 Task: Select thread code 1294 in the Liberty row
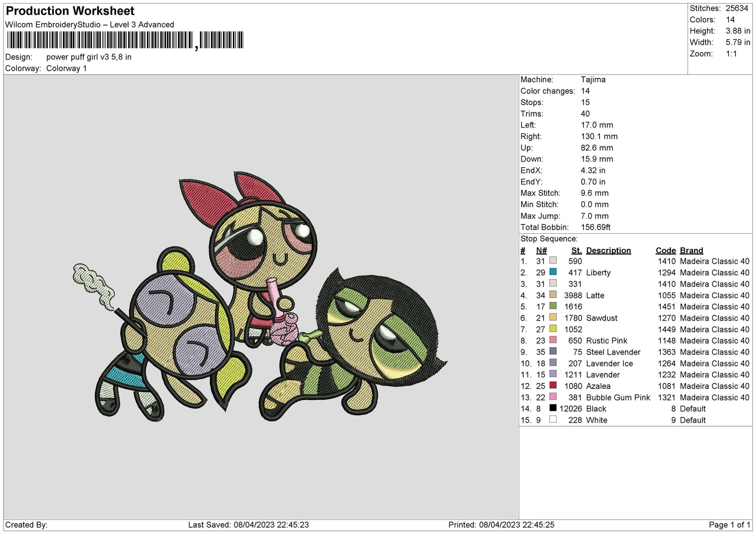[x=667, y=272]
